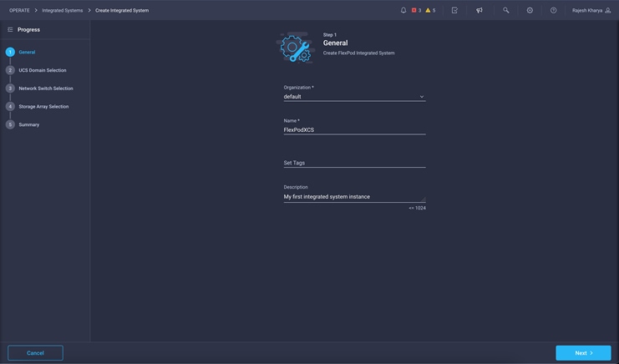619x364 pixels.
Task: Open the help question mark icon
Action: tap(554, 10)
